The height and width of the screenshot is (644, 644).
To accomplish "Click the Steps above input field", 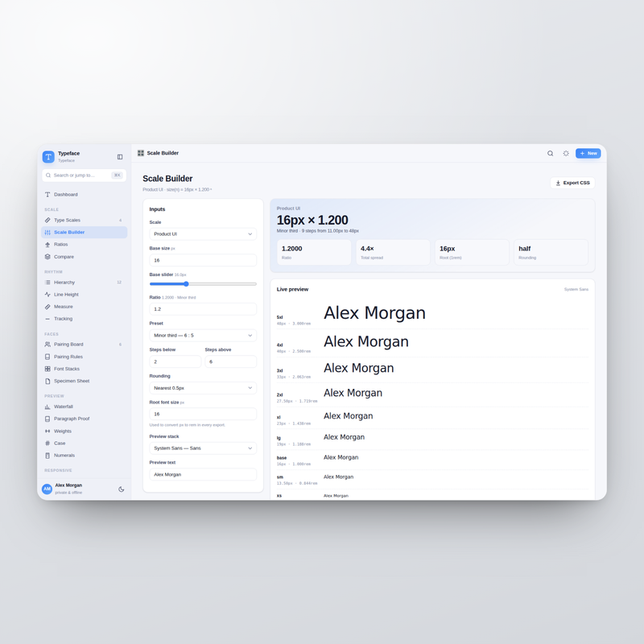I will [x=231, y=361].
